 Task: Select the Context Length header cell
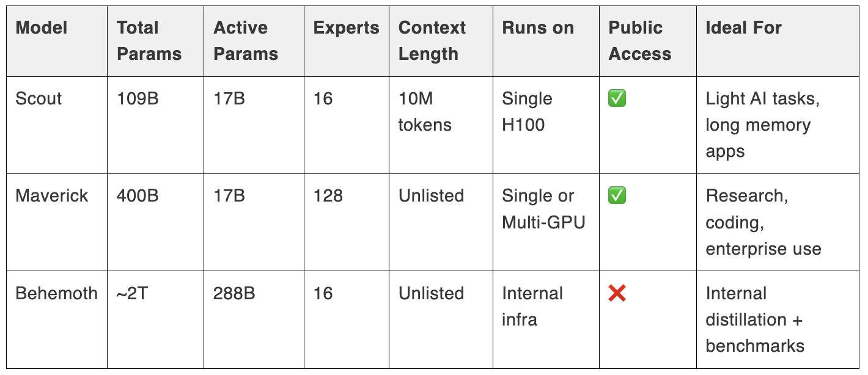(x=441, y=41)
